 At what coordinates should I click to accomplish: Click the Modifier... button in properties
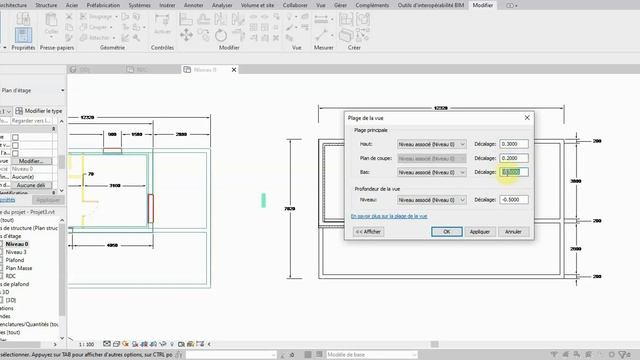31,161
